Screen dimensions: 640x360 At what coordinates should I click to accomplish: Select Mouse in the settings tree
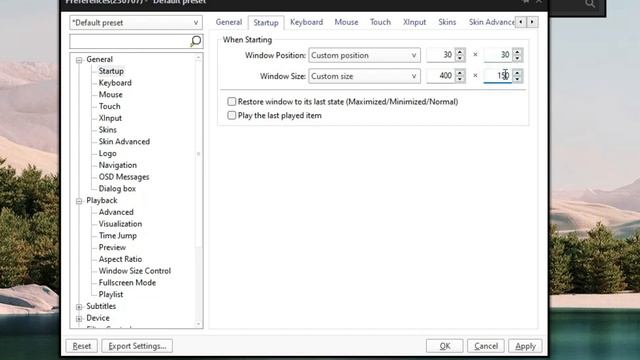coord(111,95)
